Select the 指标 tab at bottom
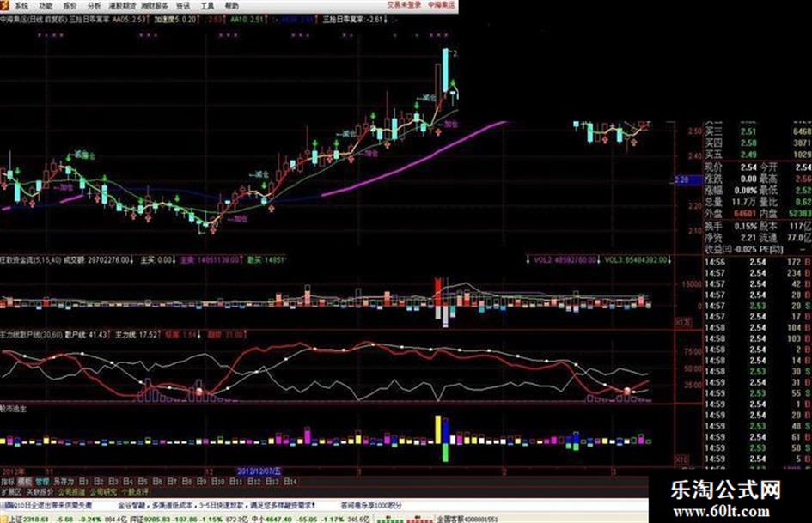 click(x=8, y=482)
